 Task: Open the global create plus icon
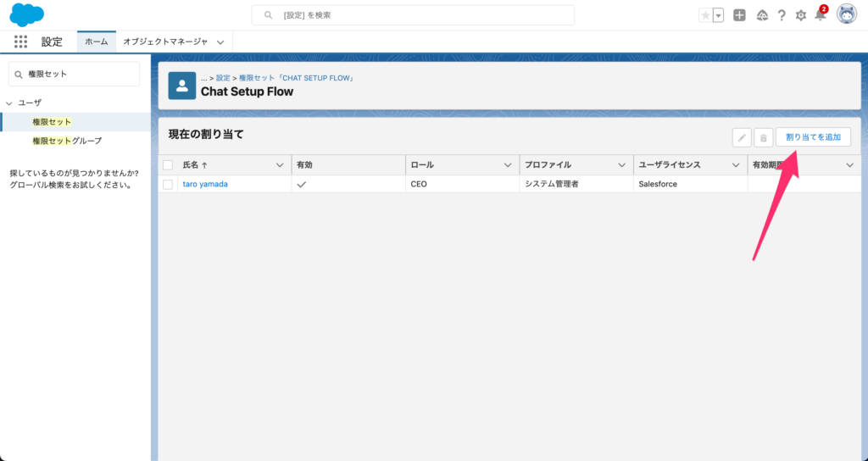pos(739,15)
